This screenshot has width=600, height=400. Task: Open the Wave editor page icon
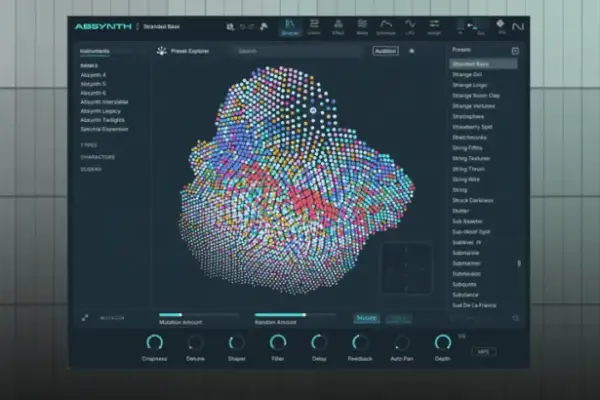[x=362, y=27]
